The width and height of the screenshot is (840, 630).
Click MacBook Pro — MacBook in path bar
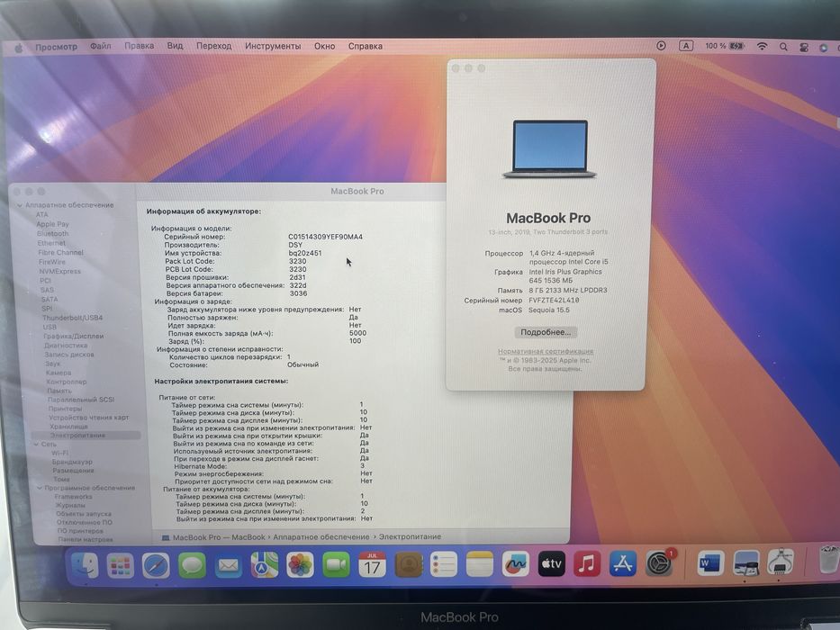point(213,537)
